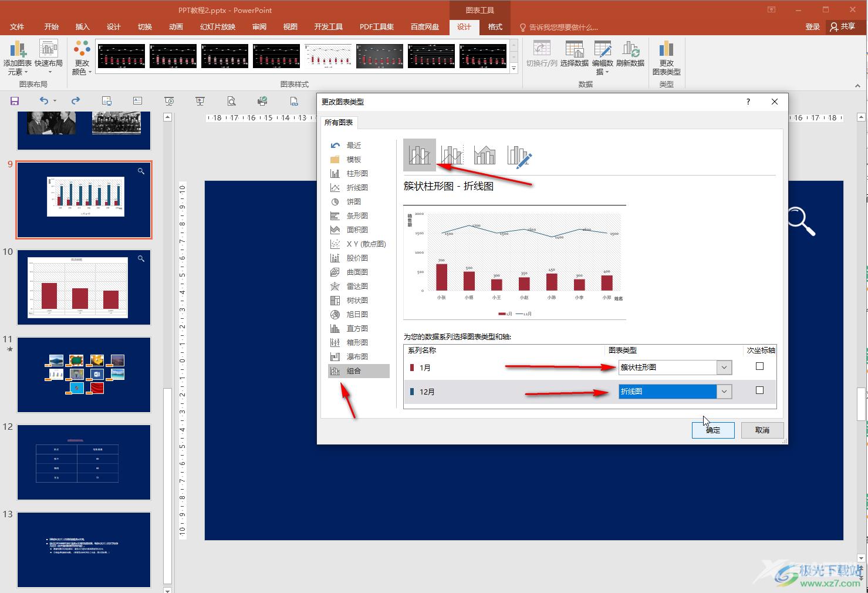Click the Ribbon Display Options icon
Screen dimensions: 868x593
771,9
